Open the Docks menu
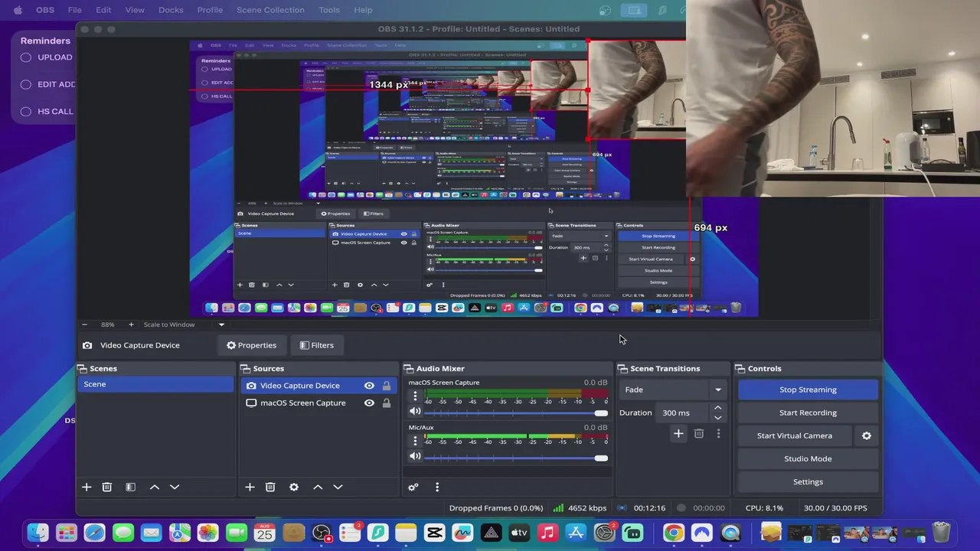This screenshot has width=980, height=551. 171,10
